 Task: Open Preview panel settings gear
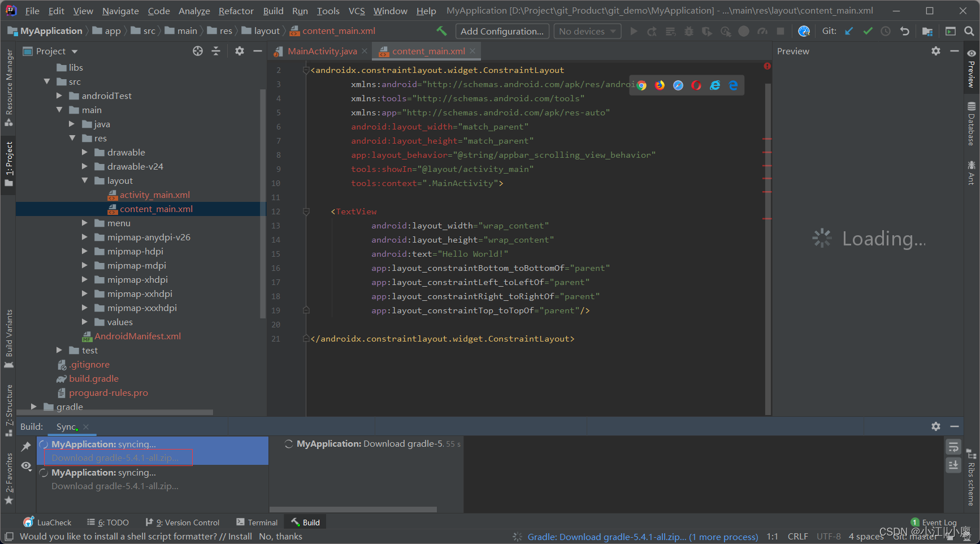click(936, 51)
